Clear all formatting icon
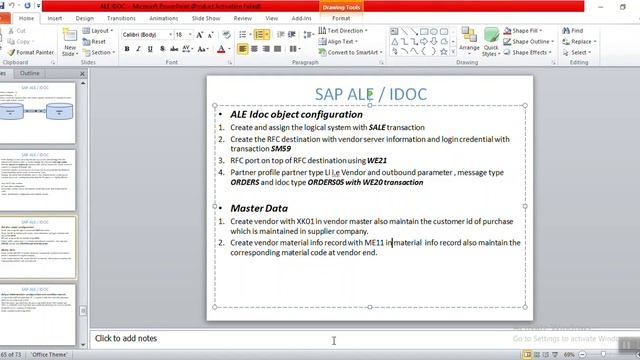The image size is (640, 360). [227, 35]
